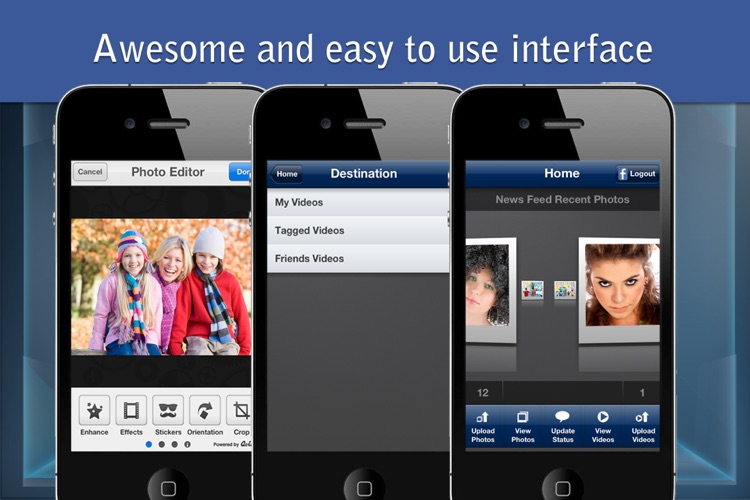Tap the 1 counter
Image resolution: width=750 pixels, height=500 pixels.
[642, 393]
